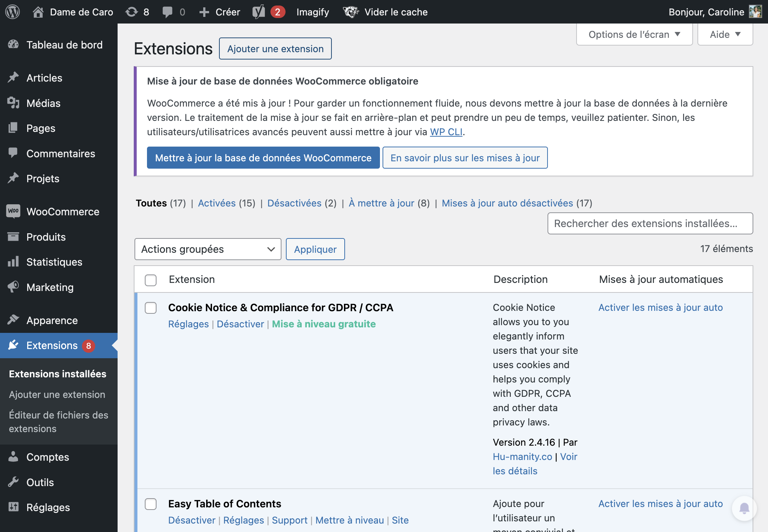768x532 pixels.
Task: Open the Yoast SEO icon in admin bar
Action: [259, 12]
